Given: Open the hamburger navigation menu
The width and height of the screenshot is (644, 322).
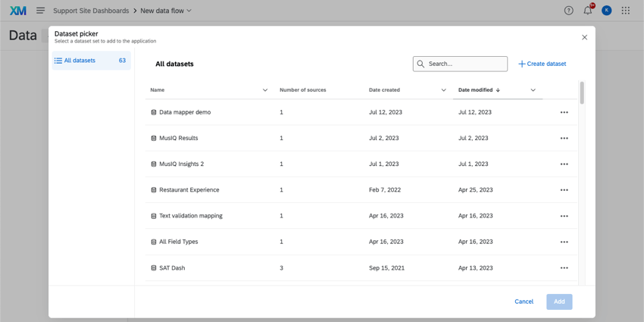Looking at the screenshot, I should click(40, 11).
